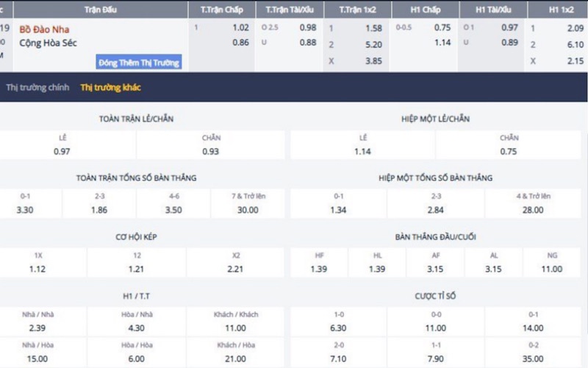Viewport: 588px width, 368px height.
Task: Select full-match 7 & Trở lên odds 30.00
Action: 248,210
